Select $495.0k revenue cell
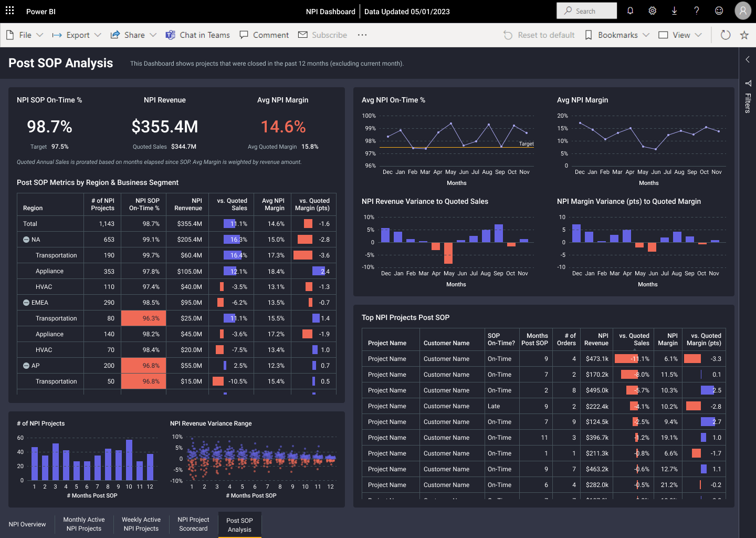Image resolution: width=756 pixels, height=538 pixels. [x=597, y=390]
